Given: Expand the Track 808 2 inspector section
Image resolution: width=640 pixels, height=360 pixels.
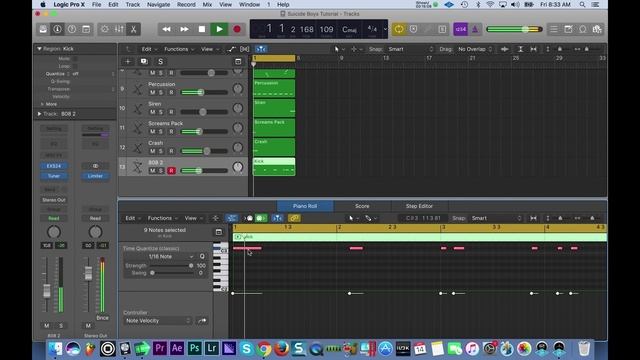Looking at the screenshot, I should (39, 114).
